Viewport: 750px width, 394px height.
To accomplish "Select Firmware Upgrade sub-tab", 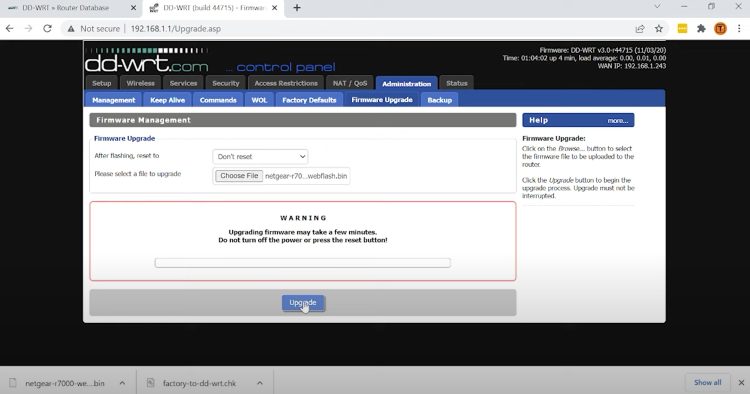I will coord(382,100).
